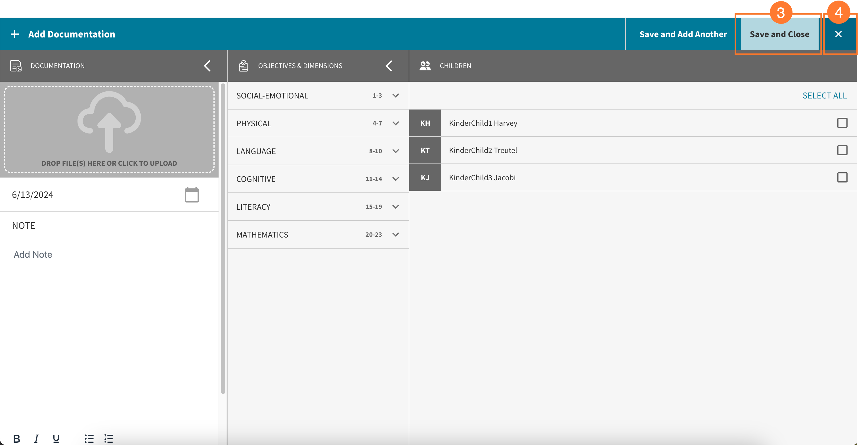Check the checkbox for KinderChild2 Treutel
This screenshot has height=445, width=868.
click(842, 150)
